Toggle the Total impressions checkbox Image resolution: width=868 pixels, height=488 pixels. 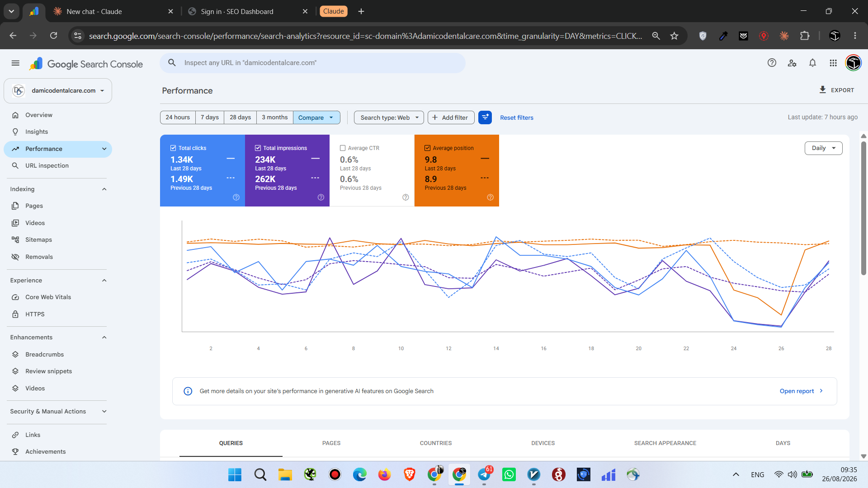258,148
